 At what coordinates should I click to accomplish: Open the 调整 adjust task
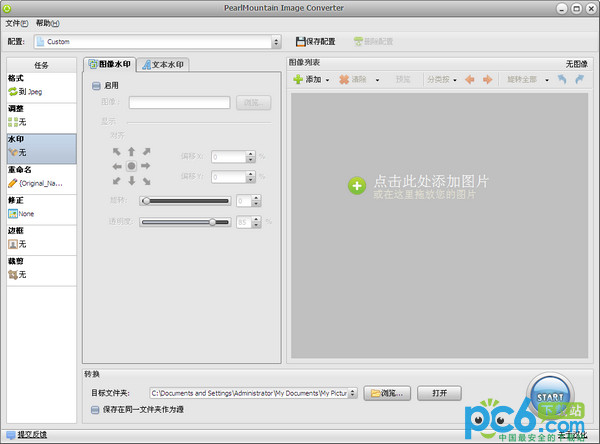coord(41,118)
